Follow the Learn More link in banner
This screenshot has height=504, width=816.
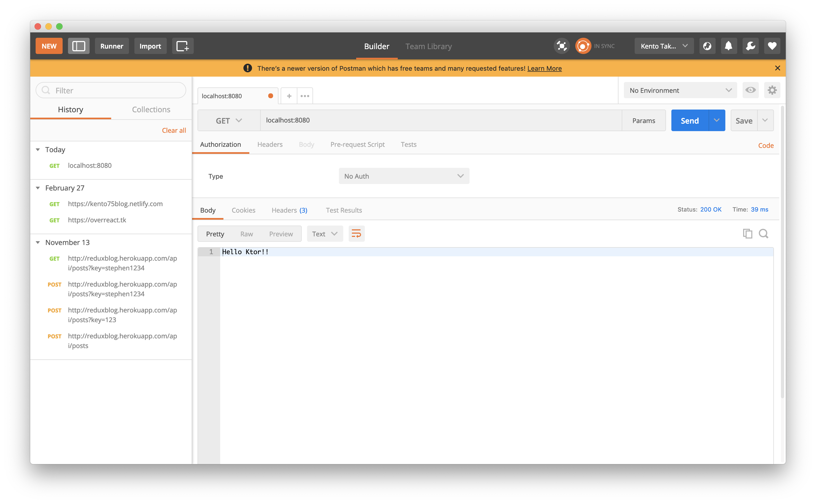pyautogui.click(x=544, y=68)
